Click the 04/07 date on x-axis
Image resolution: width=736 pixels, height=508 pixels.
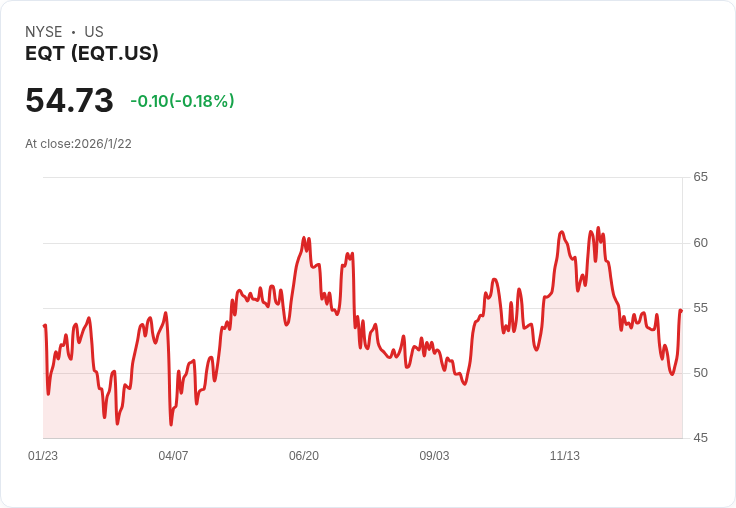[x=173, y=456]
